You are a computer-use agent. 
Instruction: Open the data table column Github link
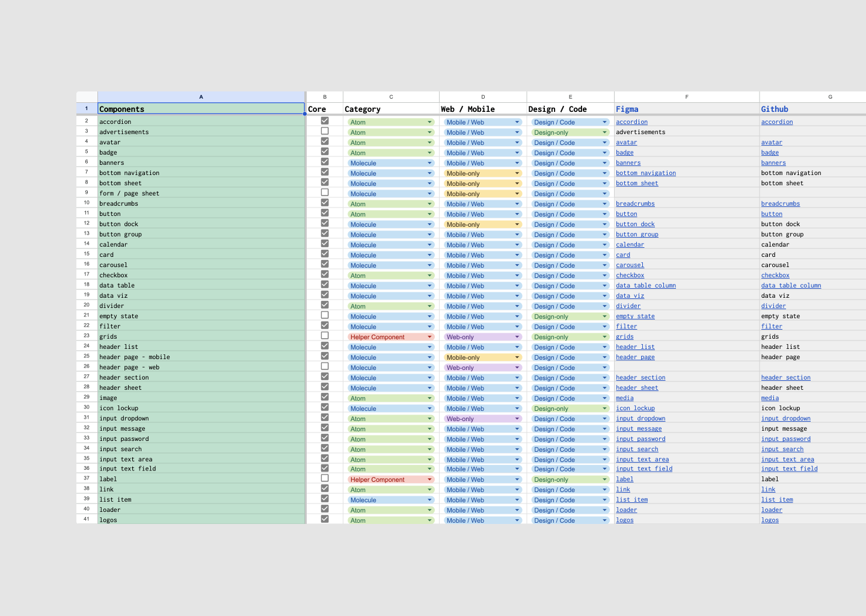(x=791, y=285)
